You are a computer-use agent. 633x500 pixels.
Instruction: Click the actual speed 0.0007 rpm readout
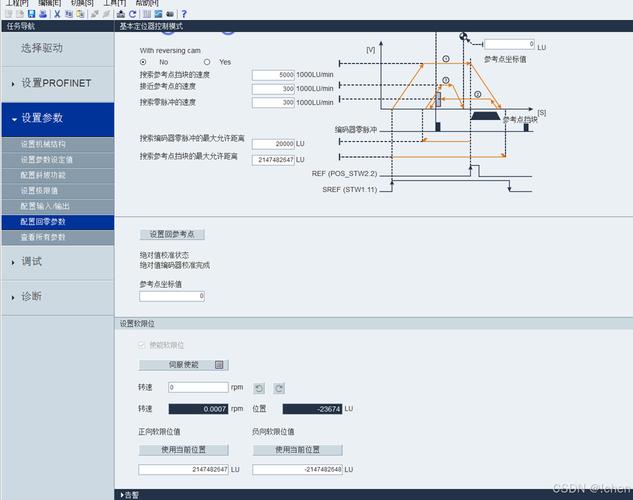point(198,409)
